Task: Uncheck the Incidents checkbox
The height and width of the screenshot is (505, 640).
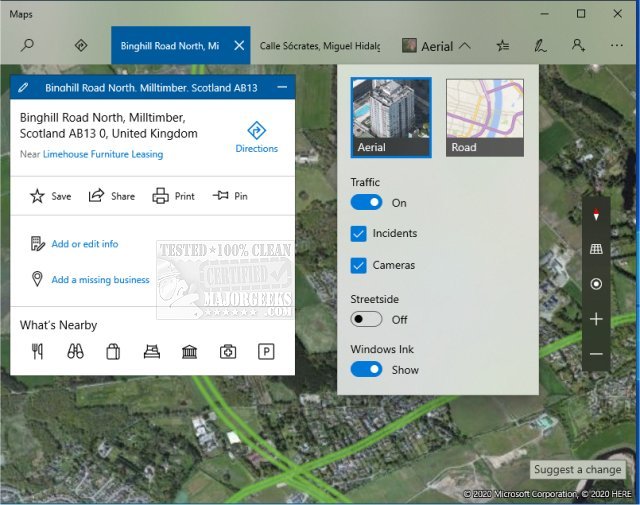Action: pyautogui.click(x=359, y=234)
